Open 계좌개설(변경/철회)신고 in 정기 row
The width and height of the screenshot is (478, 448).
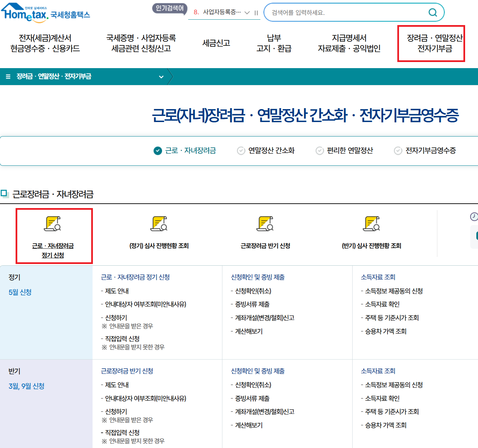(265, 318)
